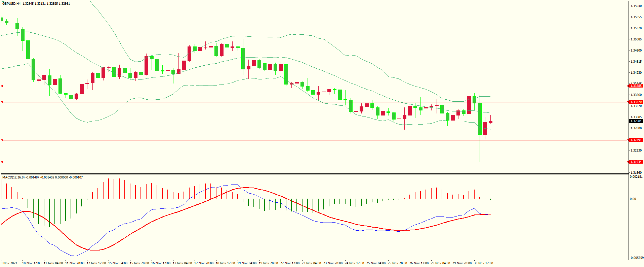
Task: Click the 29 Nov 04:00 time label
Action: (x=440, y=263)
